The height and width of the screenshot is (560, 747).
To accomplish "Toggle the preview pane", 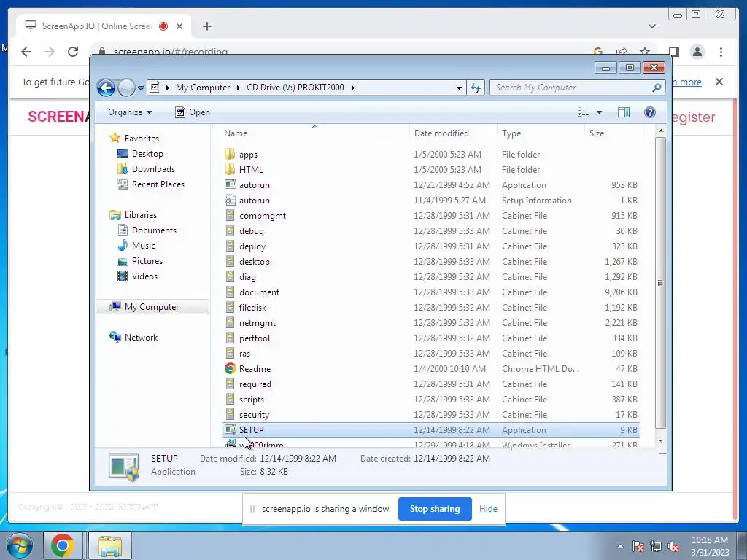I will tap(624, 112).
